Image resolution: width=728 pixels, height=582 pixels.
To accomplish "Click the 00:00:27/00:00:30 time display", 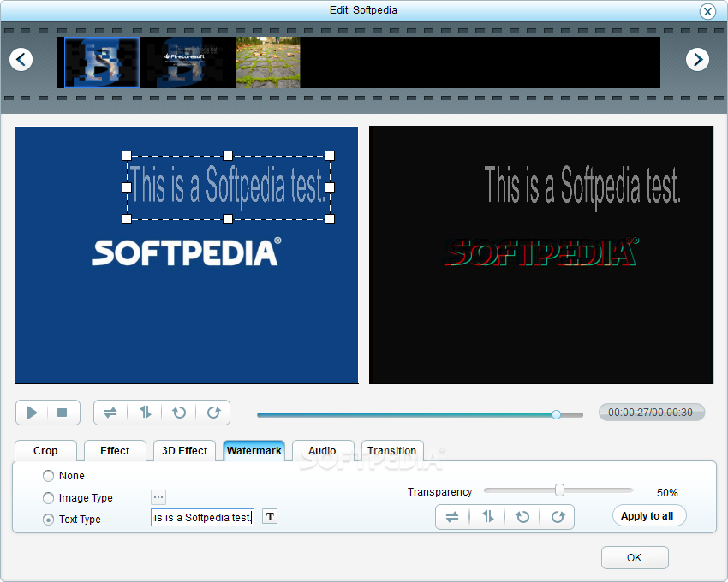I will coord(651,413).
